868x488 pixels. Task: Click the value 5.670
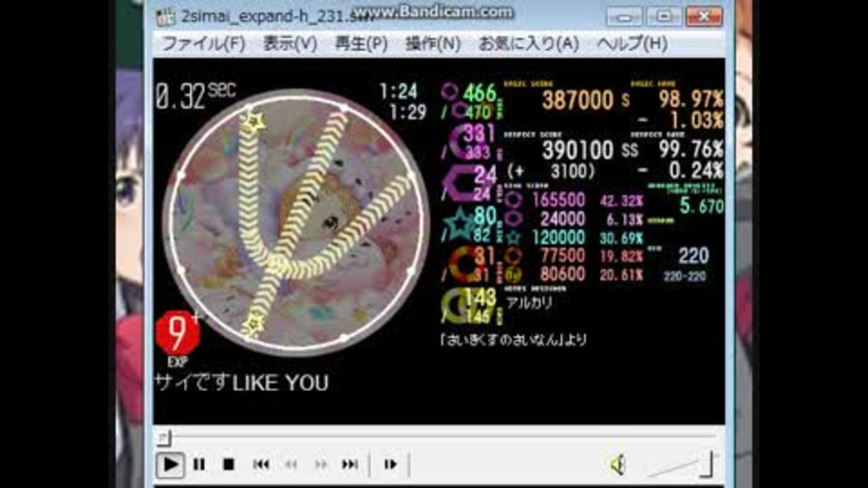coord(702,206)
